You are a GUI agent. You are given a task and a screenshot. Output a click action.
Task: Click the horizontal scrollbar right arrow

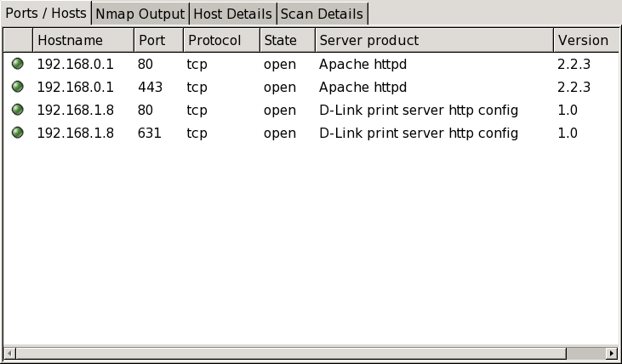click(x=611, y=353)
